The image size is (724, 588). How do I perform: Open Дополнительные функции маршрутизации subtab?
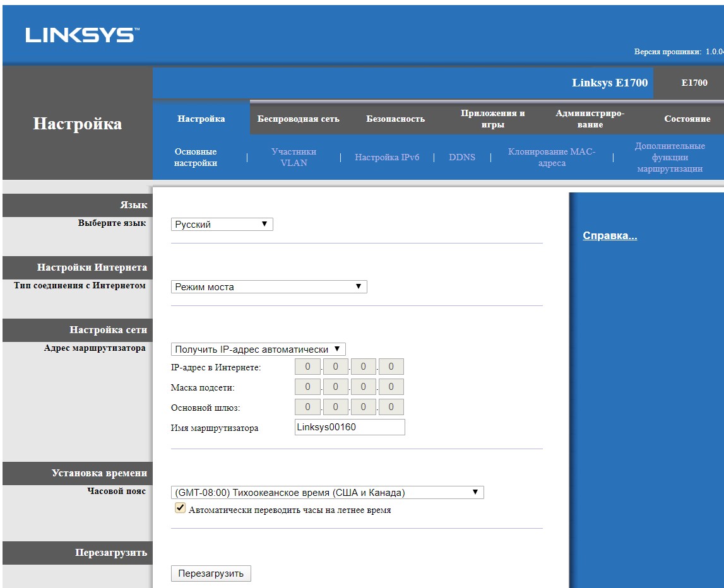[670, 157]
